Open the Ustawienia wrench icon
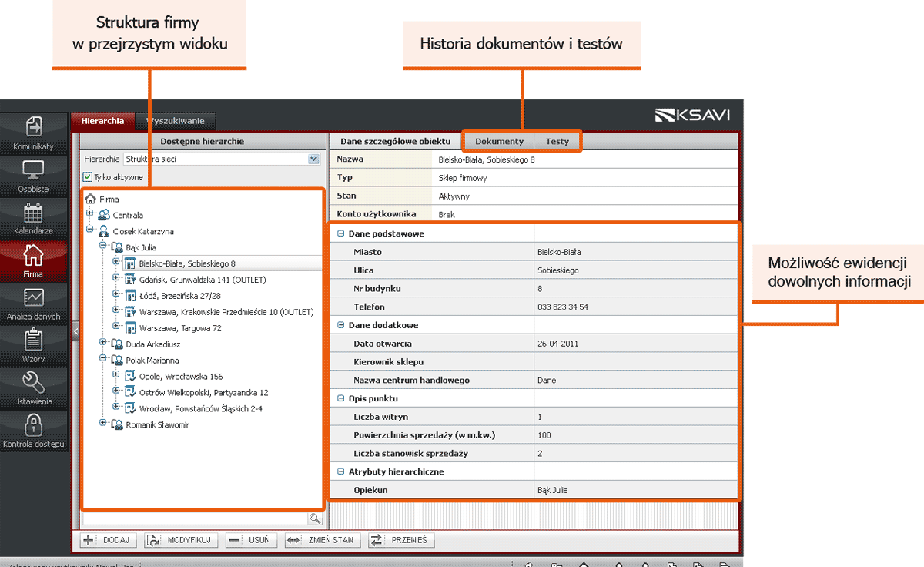This screenshot has width=924, height=567. [x=34, y=383]
